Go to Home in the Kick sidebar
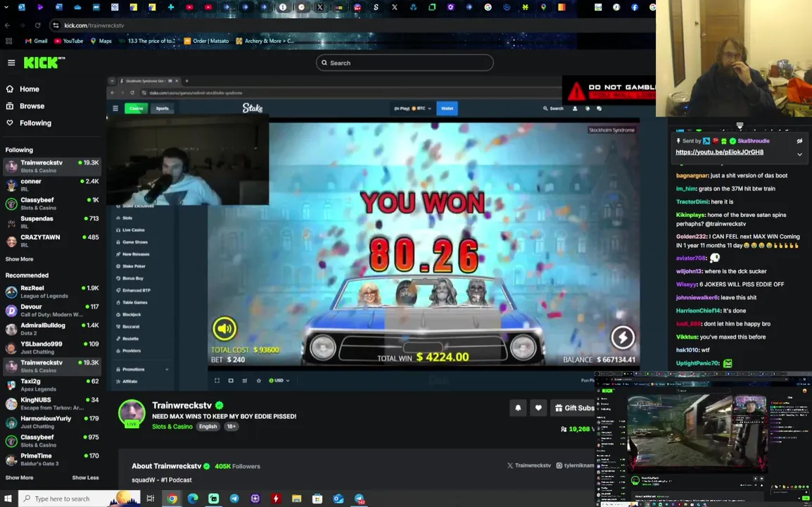Viewport: 812px width, 507px height. point(29,89)
